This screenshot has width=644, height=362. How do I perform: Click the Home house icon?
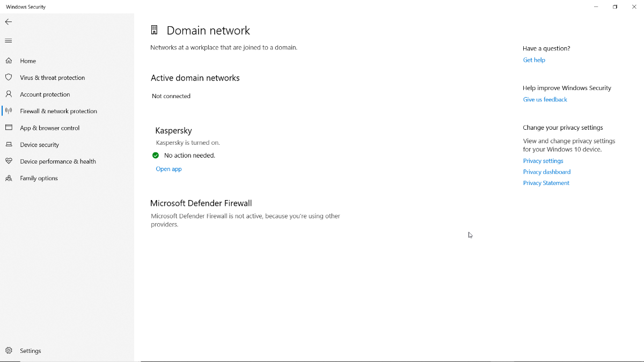9,61
